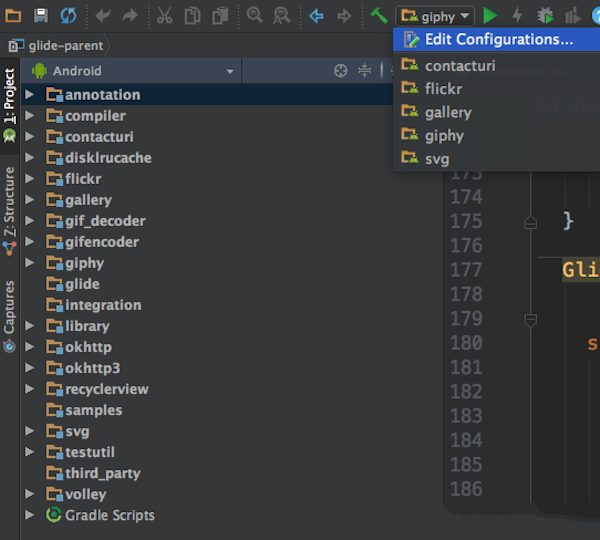Open the Captures tool window tab

[x=9, y=312]
